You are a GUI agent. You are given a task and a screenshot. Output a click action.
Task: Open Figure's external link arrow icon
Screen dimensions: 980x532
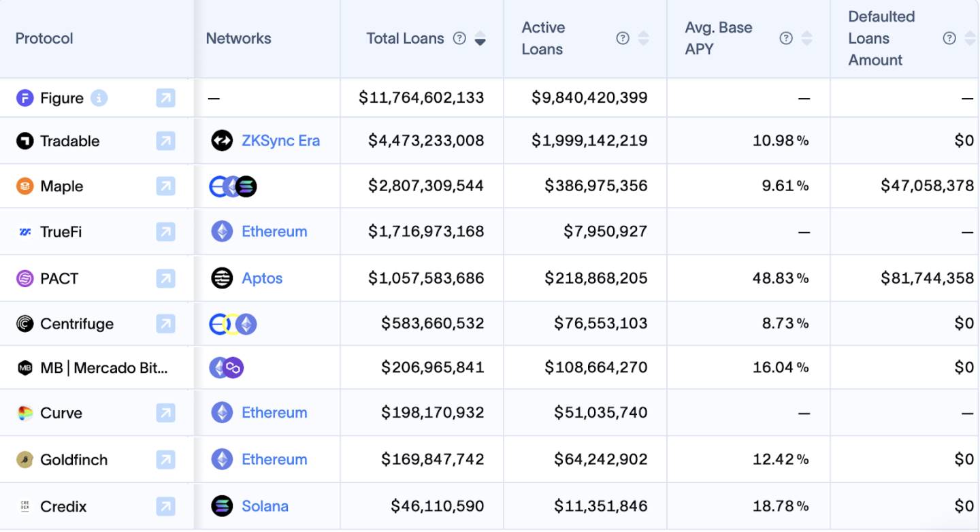tap(165, 98)
